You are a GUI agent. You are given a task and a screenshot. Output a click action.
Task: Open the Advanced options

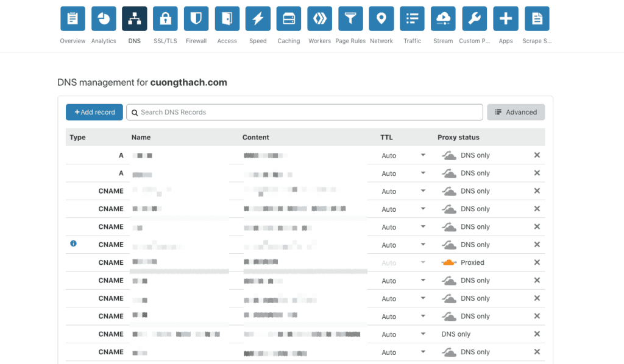[x=516, y=112]
